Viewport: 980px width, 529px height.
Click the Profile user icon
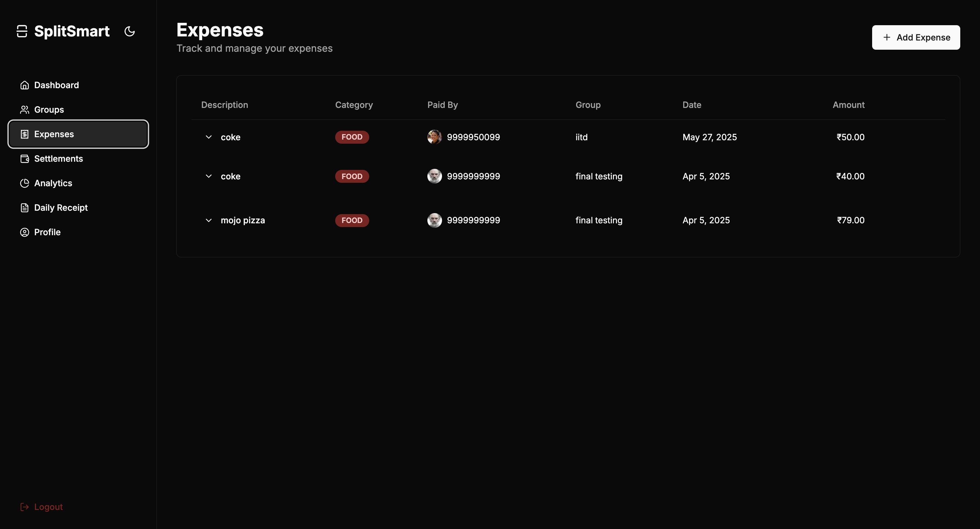24,232
